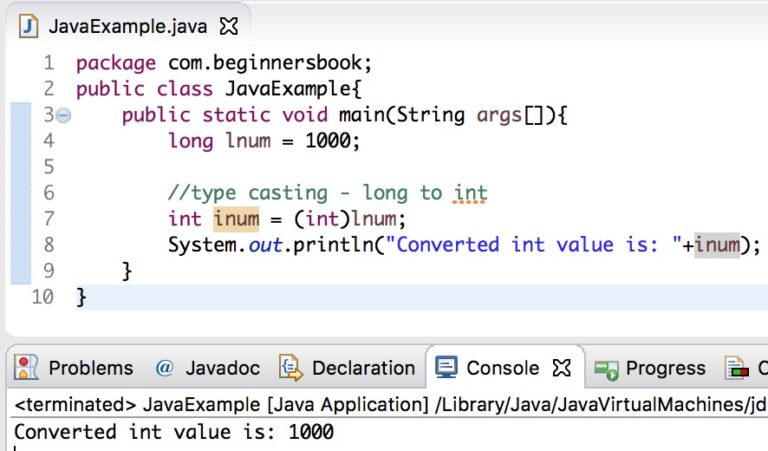Open the Problems tab
Viewport: 768px width, 451px height.
tap(91, 368)
